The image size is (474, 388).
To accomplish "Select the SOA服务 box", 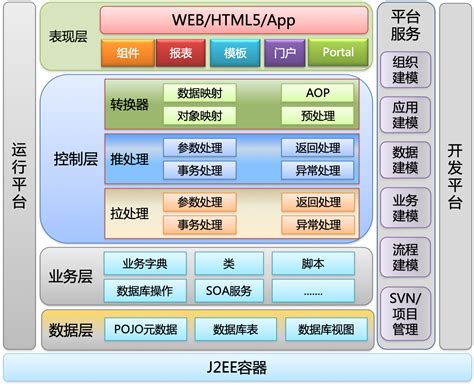I will [229, 291].
